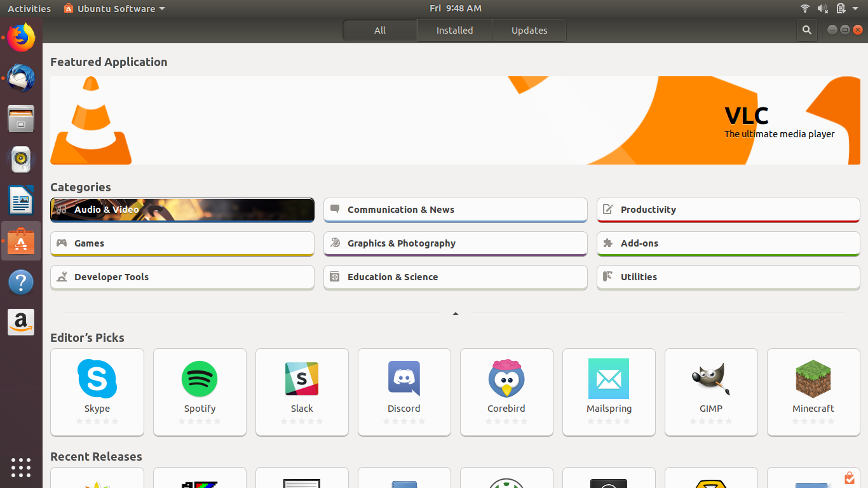Viewport: 868px width, 488px height.
Task: Open the Amazon dock launcher
Action: (21, 322)
